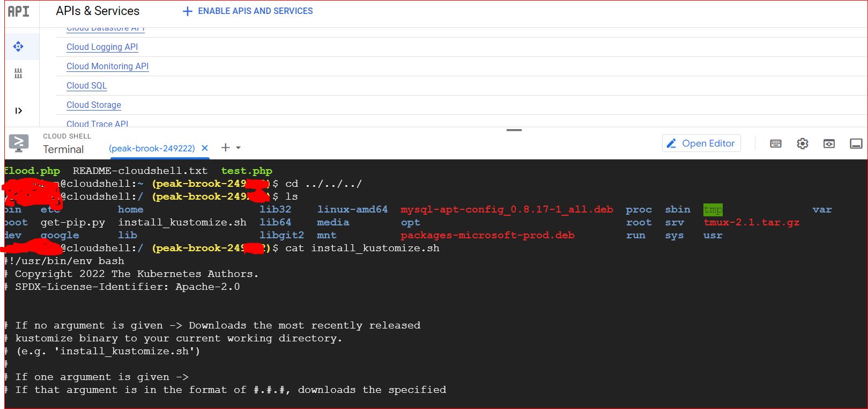This screenshot has width=868, height=409.
Task: Open Cloud Shell settings gear
Action: tap(803, 143)
